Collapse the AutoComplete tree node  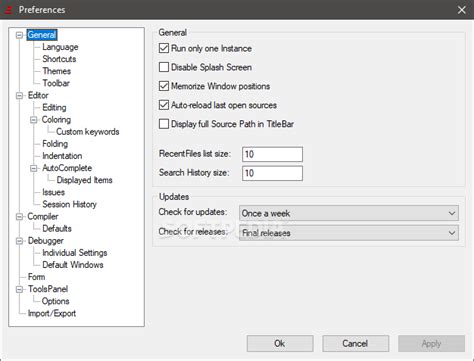34,168
